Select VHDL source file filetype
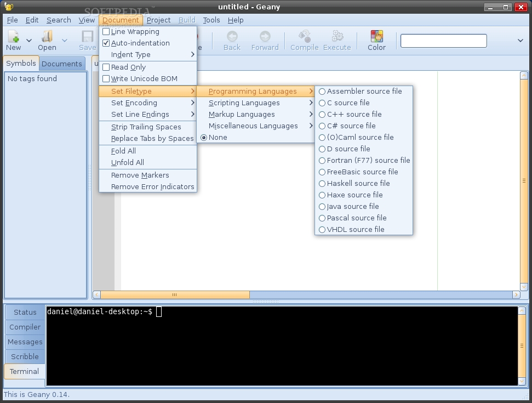The width and height of the screenshot is (532, 403). point(364,230)
